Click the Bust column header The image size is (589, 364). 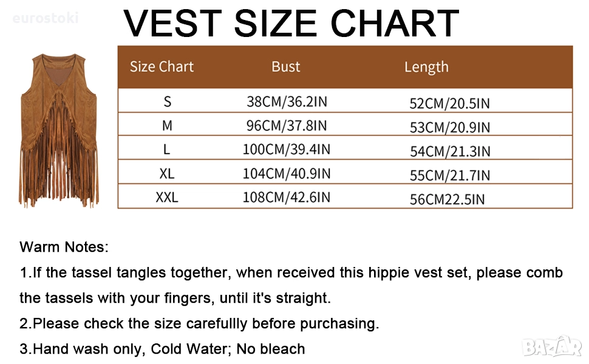coord(286,67)
